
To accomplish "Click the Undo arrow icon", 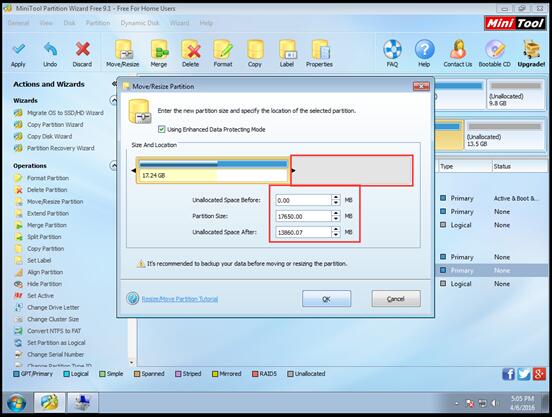I will [50, 49].
